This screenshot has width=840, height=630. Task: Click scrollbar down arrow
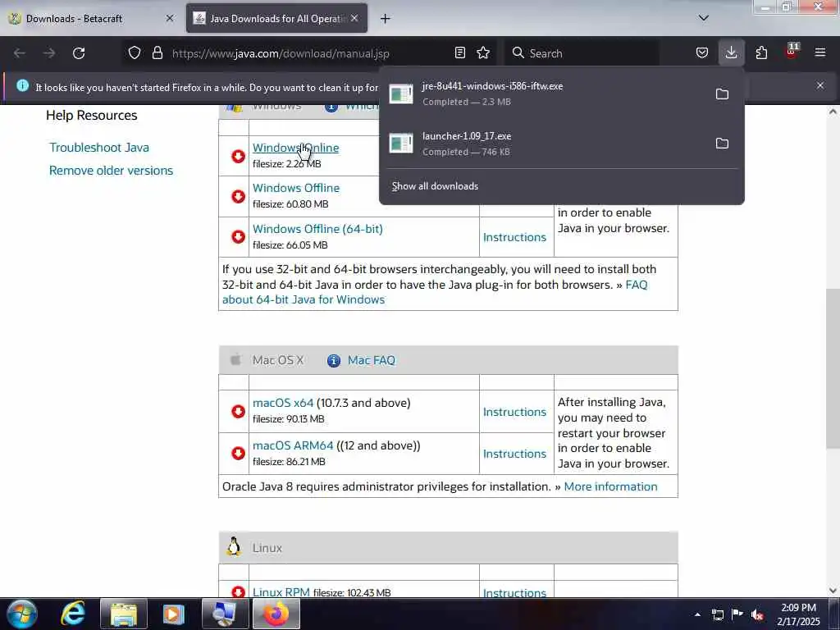pos(833,591)
